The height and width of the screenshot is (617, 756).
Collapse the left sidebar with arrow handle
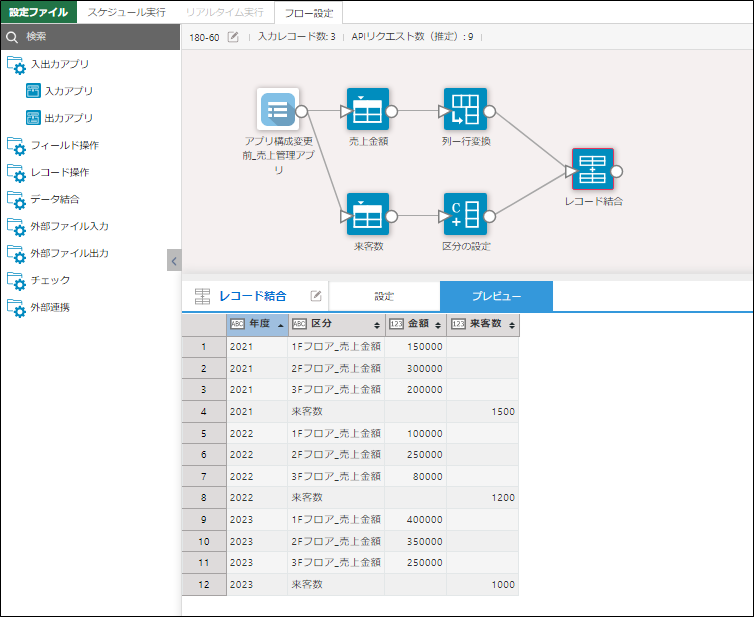(174, 261)
